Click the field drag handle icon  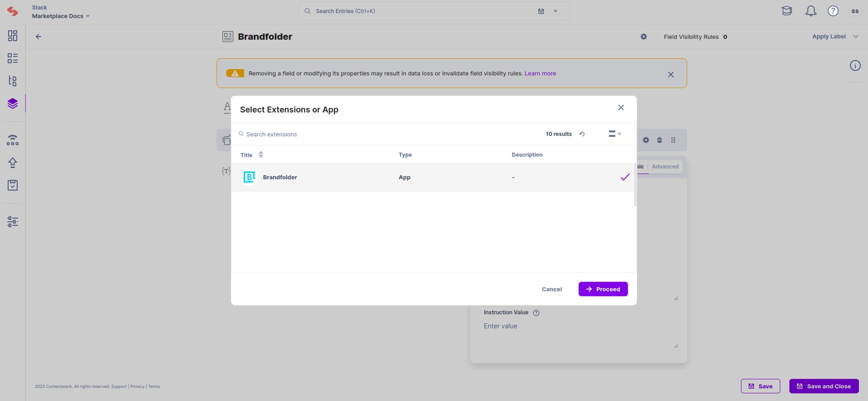[x=673, y=140]
